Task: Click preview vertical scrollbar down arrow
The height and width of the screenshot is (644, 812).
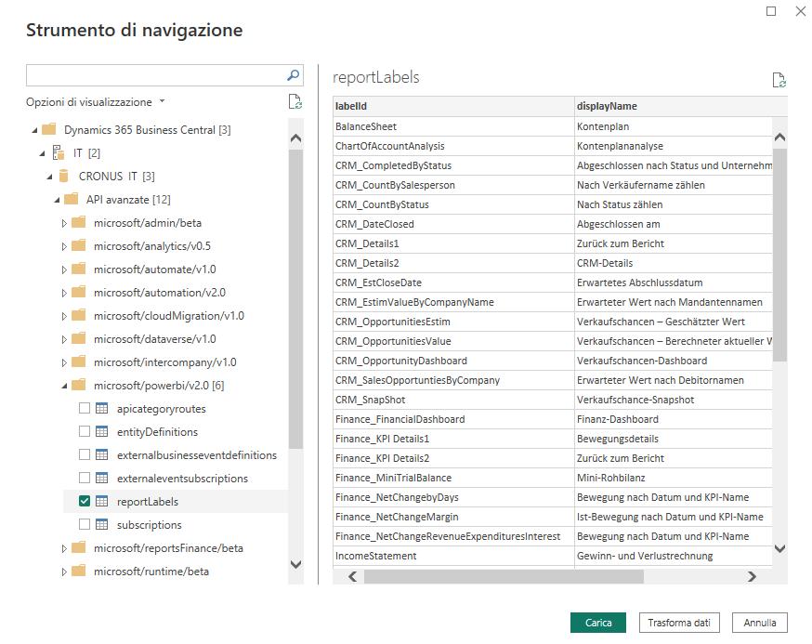Action: [x=779, y=548]
